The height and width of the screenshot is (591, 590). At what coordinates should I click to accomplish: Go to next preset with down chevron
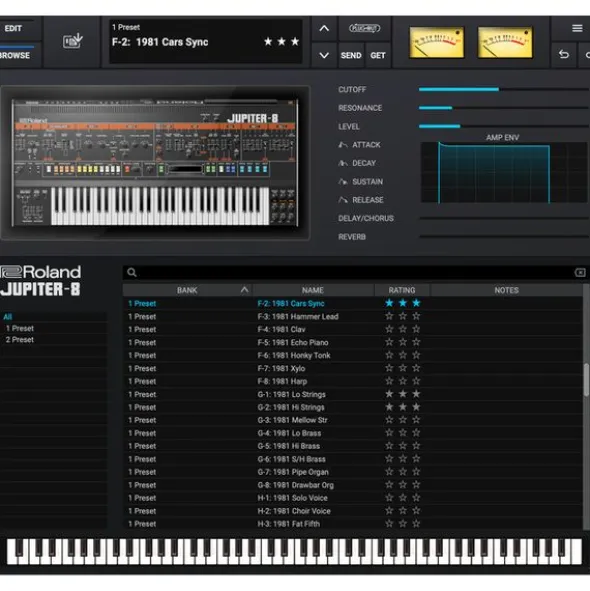324,55
